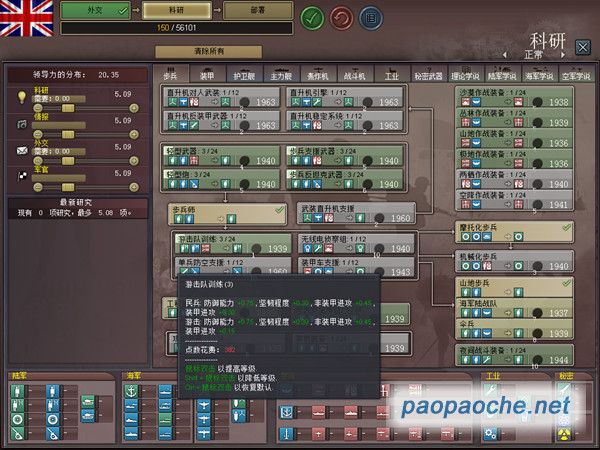Select the 步兵支援武器 technology
The width and height of the screenshot is (600, 450).
point(345,156)
